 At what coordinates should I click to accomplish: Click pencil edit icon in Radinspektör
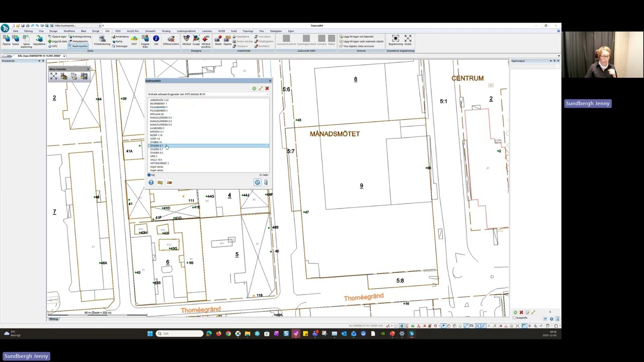tap(261, 88)
